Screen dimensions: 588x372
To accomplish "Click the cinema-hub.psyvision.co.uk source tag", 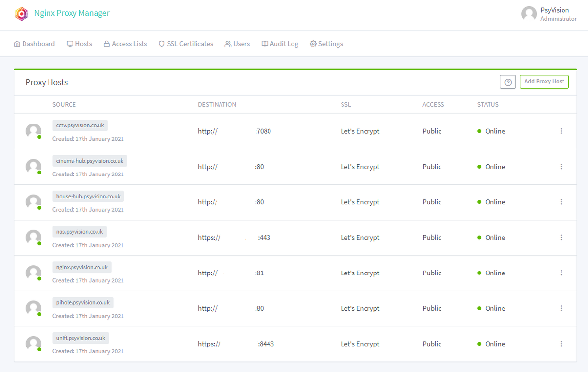I will tap(90, 161).
